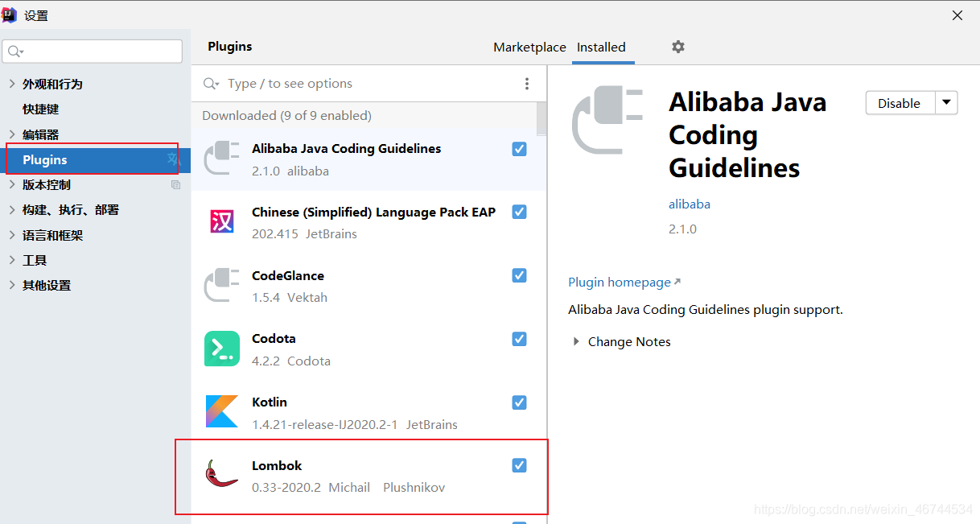Expand the 版本控制 settings node
Image resolution: width=980 pixels, height=524 pixels.
coord(11,185)
